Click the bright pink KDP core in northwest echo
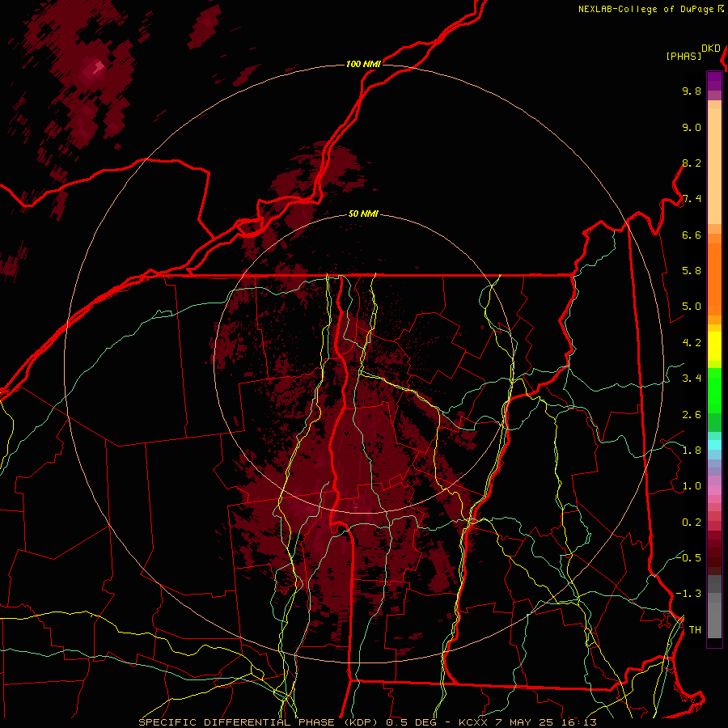 click(x=97, y=68)
